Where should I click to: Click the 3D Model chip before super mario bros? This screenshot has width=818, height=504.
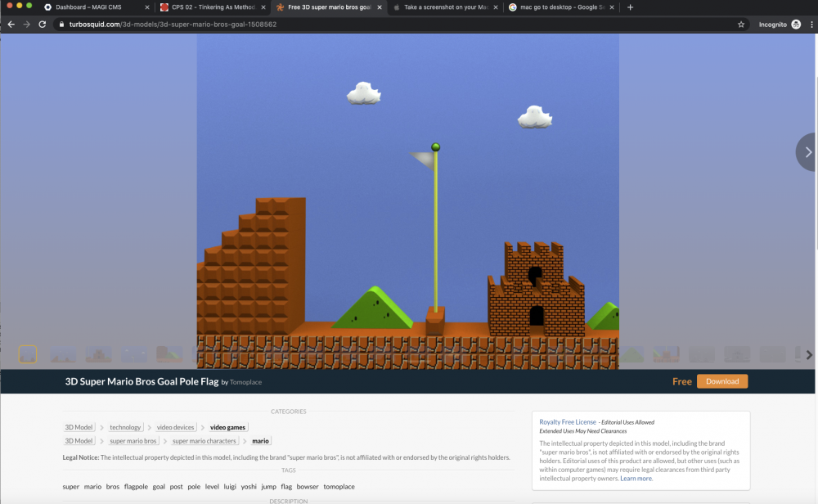click(79, 441)
